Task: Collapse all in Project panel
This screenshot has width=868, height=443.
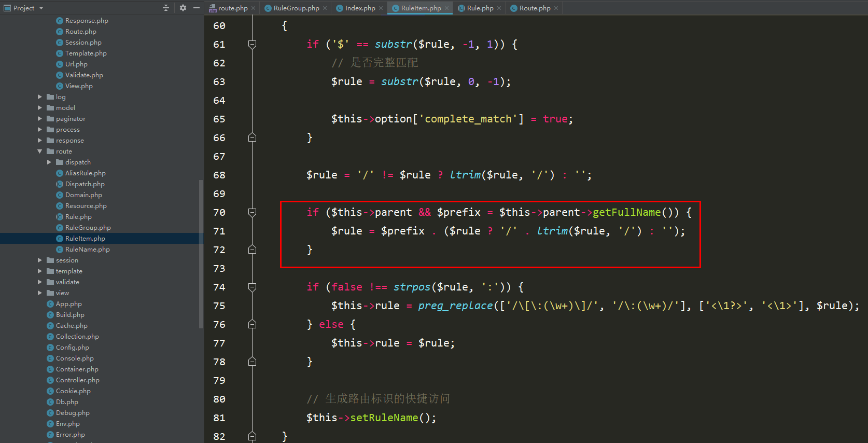Action: tap(166, 8)
